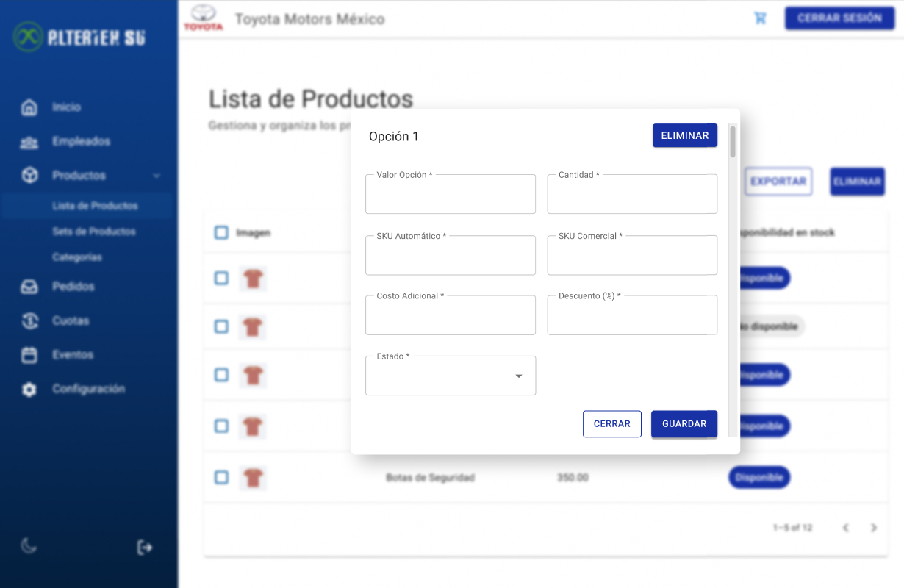This screenshot has height=588, width=904.
Task: Focus the SKU Comercial field
Action: tap(632, 255)
